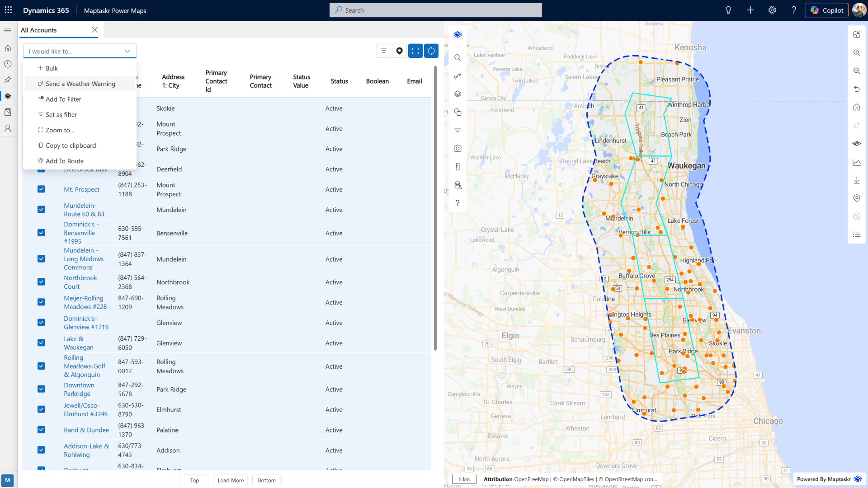This screenshot has height=488, width=868.
Task: Click the Load More button
Action: pyautogui.click(x=231, y=480)
